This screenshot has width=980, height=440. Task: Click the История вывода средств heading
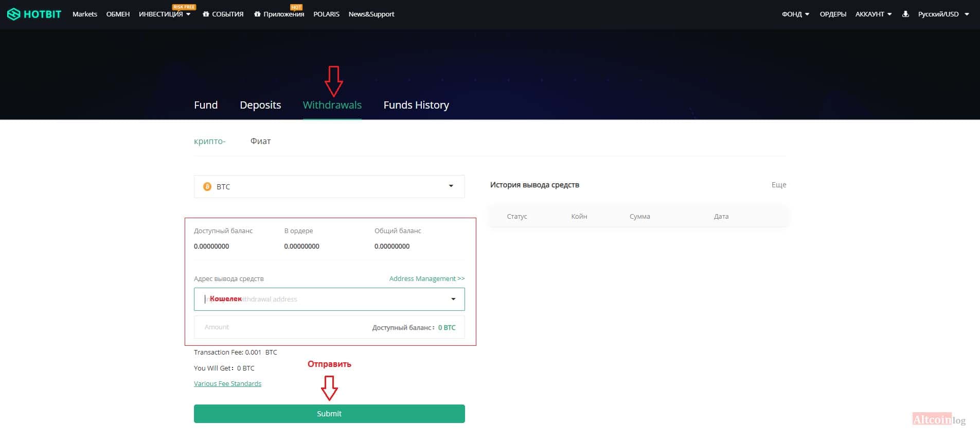[534, 185]
